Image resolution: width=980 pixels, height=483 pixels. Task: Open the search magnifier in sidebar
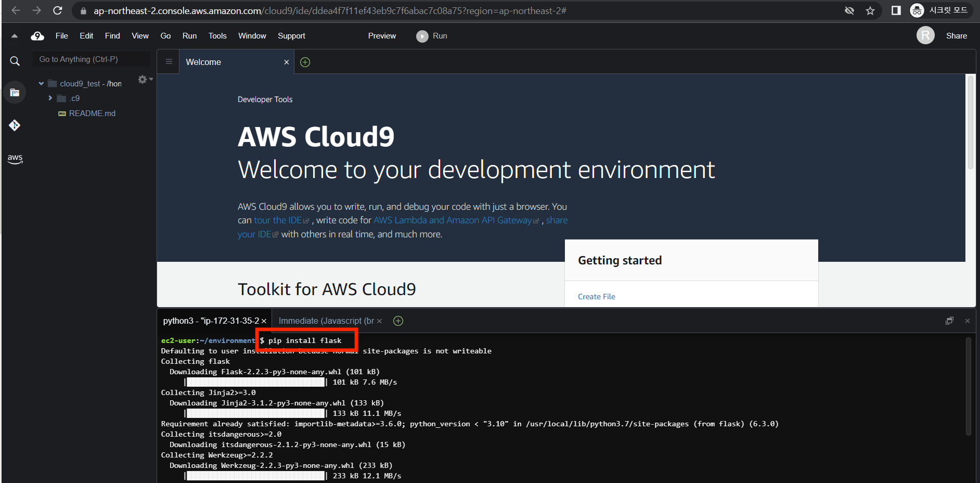coord(15,61)
